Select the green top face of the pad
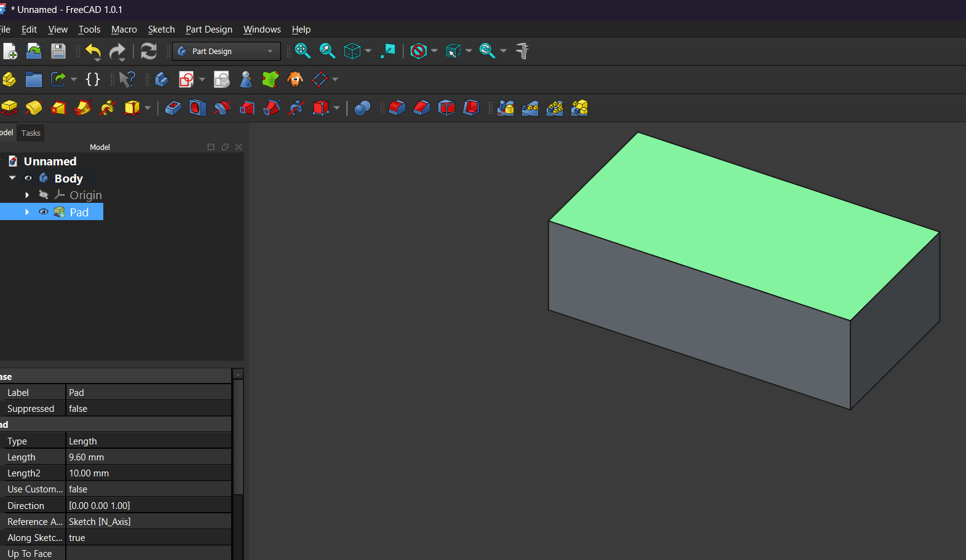 pos(744,226)
